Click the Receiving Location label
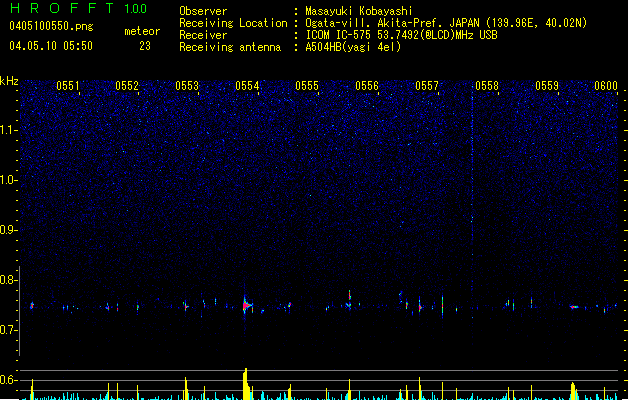629x400 pixels. pos(233,23)
